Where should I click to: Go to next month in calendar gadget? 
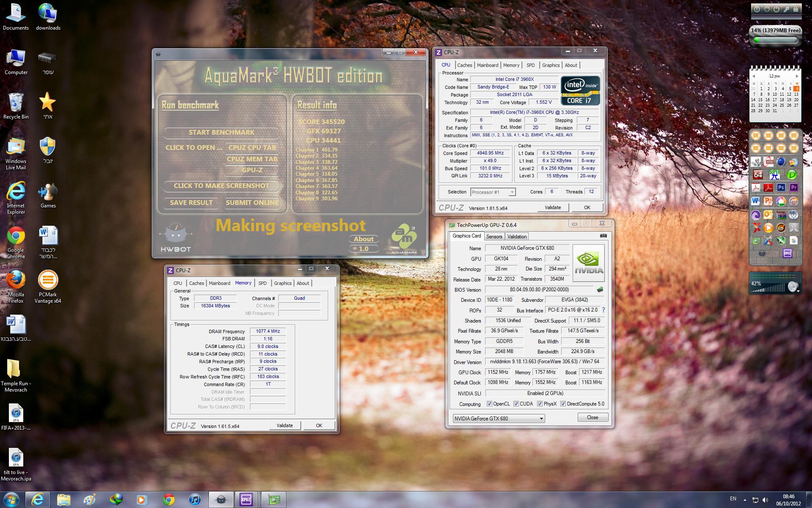[x=797, y=76]
